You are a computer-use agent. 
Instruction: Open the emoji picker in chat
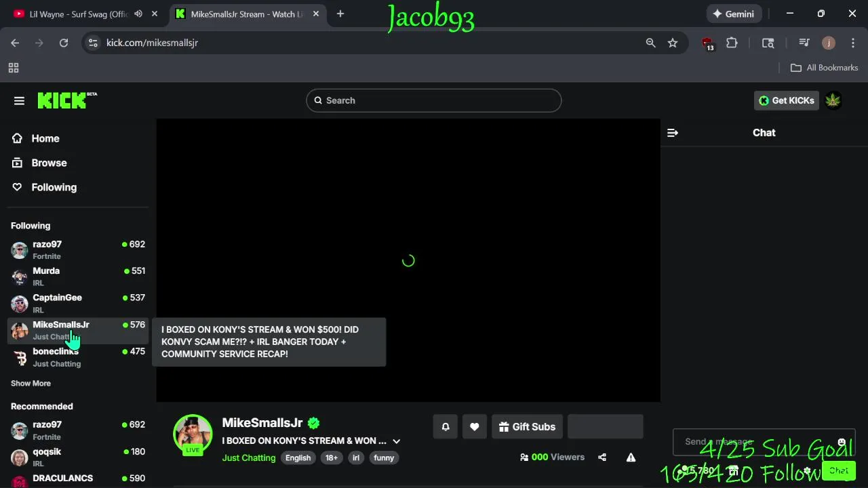[x=842, y=442]
